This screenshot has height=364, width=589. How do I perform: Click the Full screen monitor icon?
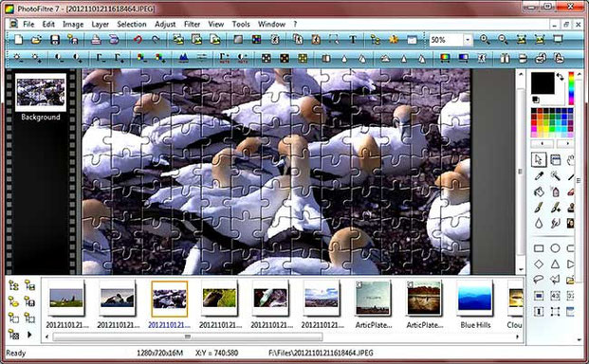point(559,40)
